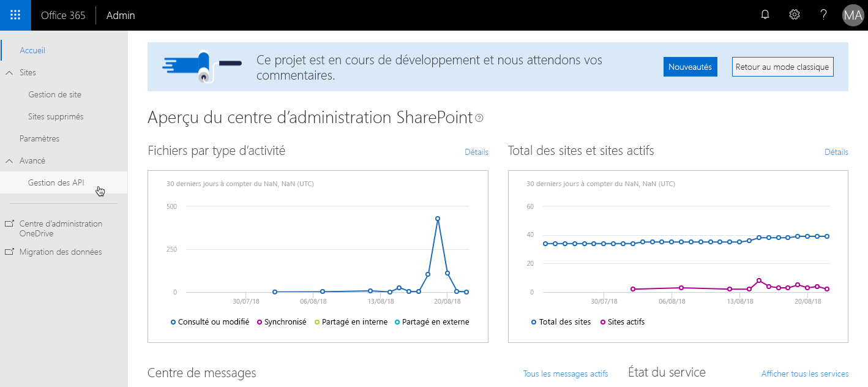
Task: Click the help circle next to the overview title
Action: (480, 118)
